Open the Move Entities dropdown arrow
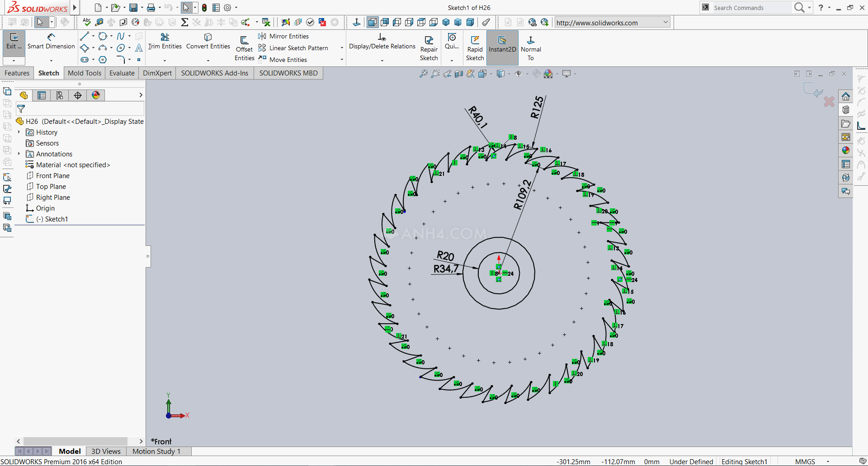The image size is (868, 466). point(342,60)
